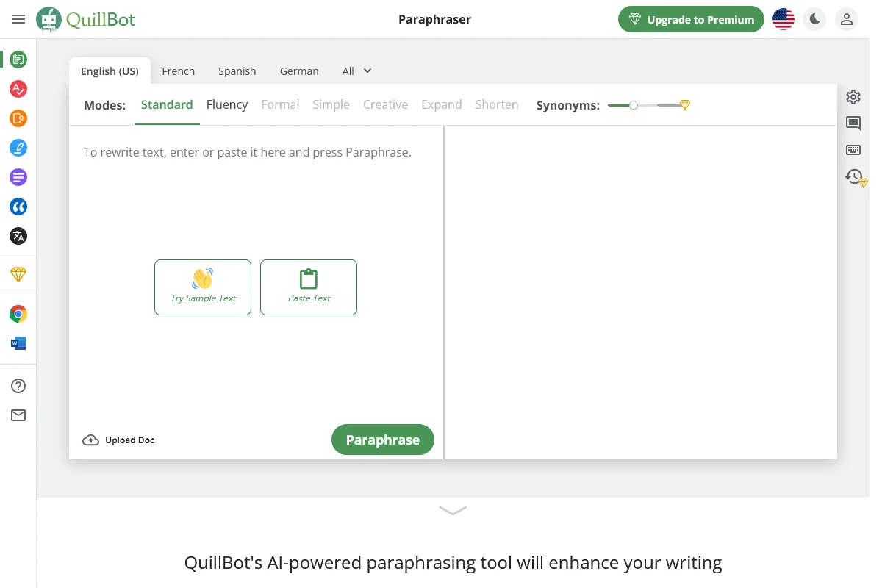The image size is (882, 588).
Task: Click the premium diamond at slider end
Action: click(x=685, y=105)
